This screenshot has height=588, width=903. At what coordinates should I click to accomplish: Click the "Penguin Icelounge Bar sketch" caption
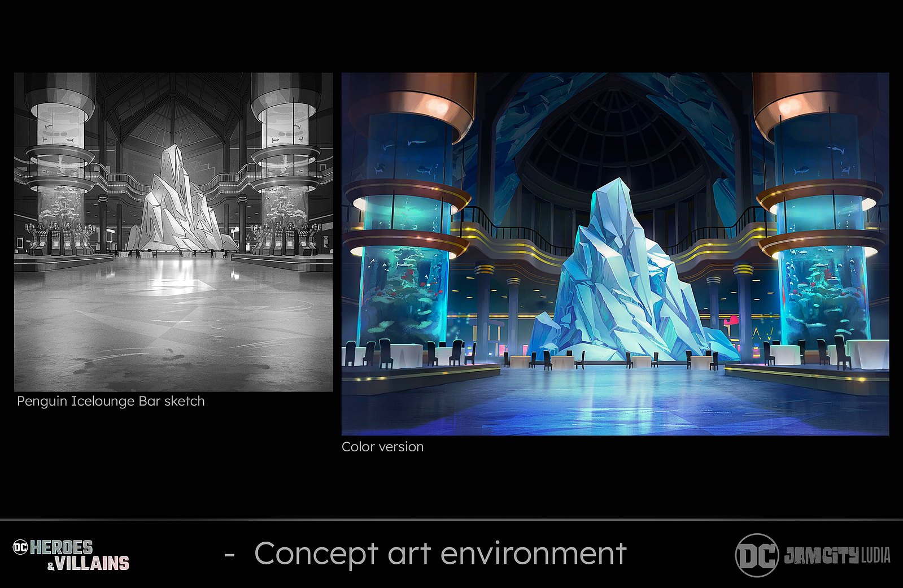pos(111,402)
